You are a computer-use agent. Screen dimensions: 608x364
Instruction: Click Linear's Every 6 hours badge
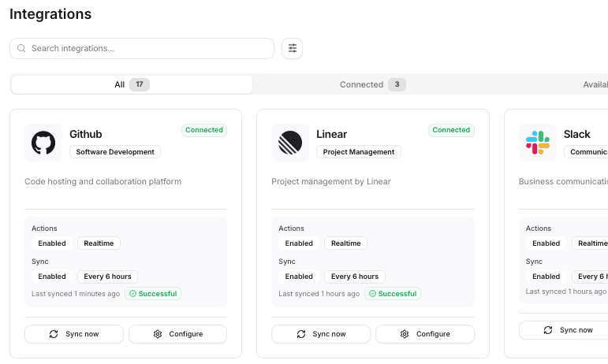tap(355, 277)
